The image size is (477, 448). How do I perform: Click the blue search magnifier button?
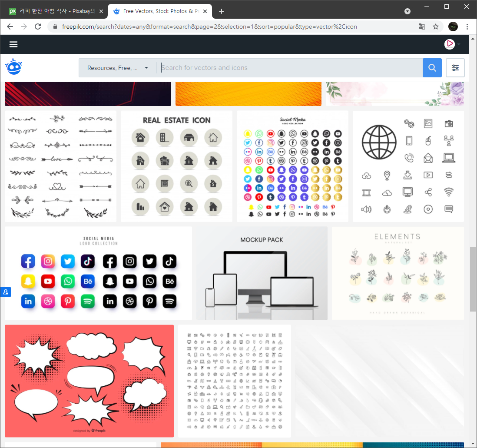(432, 68)
